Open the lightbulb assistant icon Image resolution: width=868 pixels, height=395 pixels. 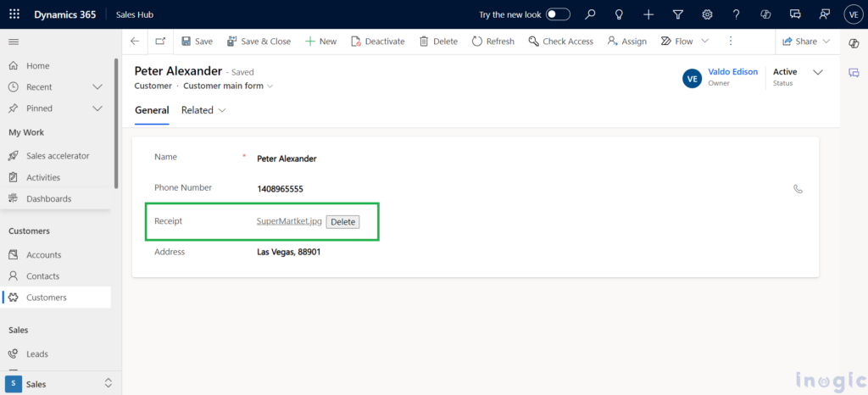coord(620,14)
